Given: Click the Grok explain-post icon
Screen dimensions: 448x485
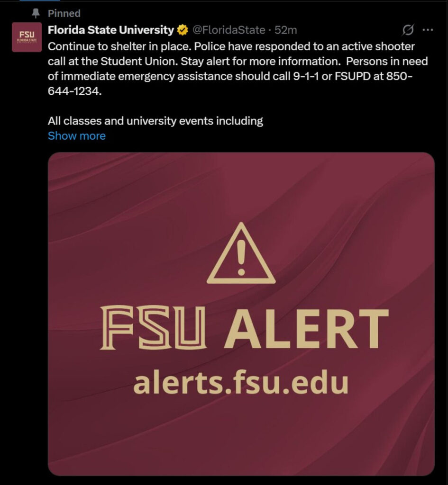Looking at the screenshot, I should 407,30.
